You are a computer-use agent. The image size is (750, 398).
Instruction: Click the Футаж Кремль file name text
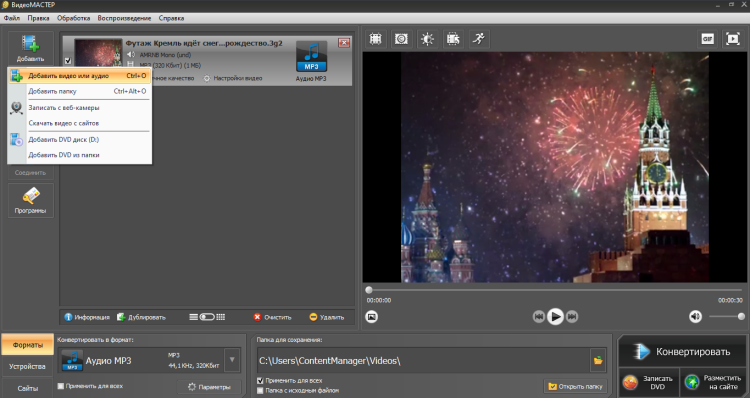[204, 43]
